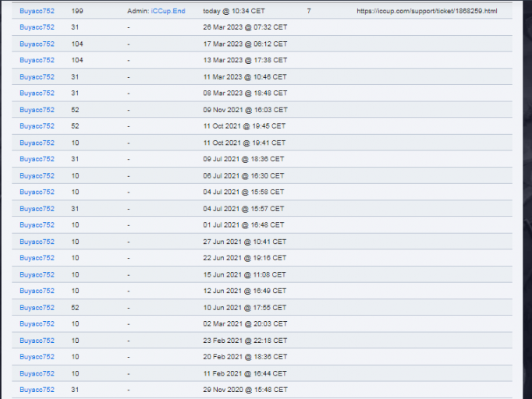Open Buyacc752 link in 27 Jun 2021 row
The height and width of the screenshot is (399, 532).
[x=37, y=242]
